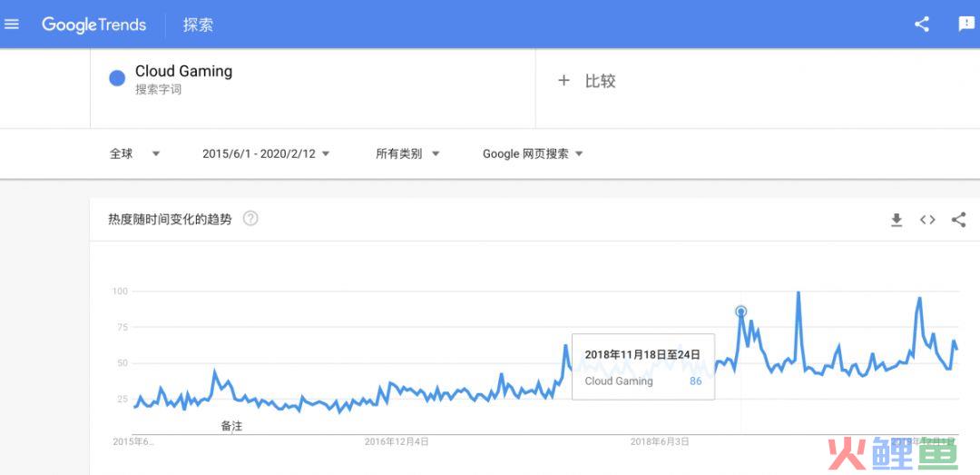Click the 75 y-axis label

(122, 327)
